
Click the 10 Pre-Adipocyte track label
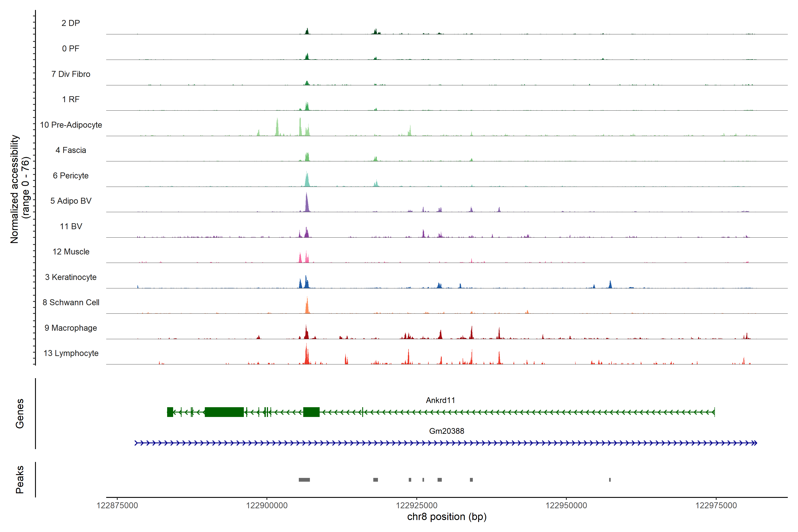[71, 125]
